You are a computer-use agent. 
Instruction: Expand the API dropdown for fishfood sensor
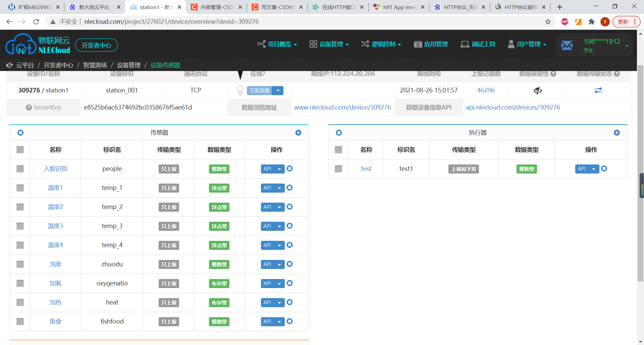click(x=279, y=322)
